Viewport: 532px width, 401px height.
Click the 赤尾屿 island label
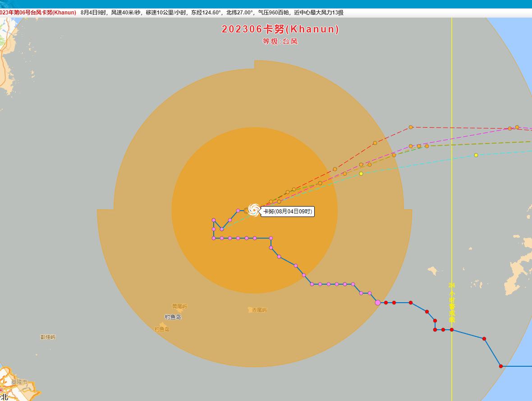(259, 310)
